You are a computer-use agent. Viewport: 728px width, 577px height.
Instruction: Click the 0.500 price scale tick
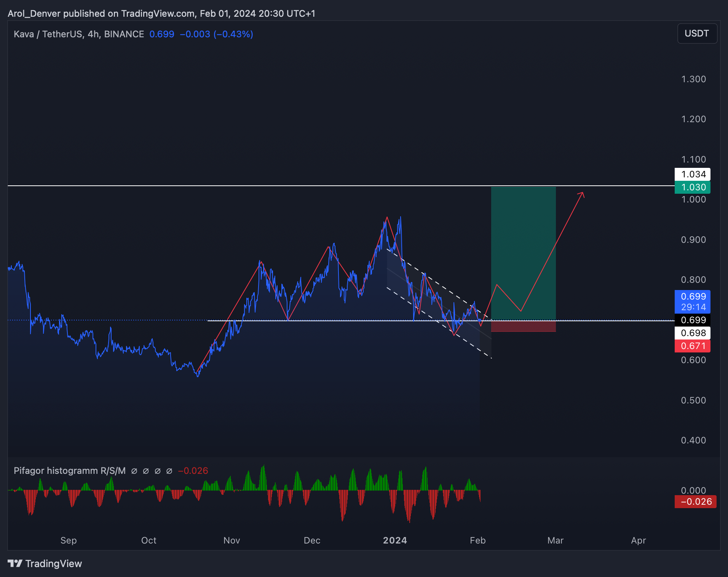coord(693,400)
